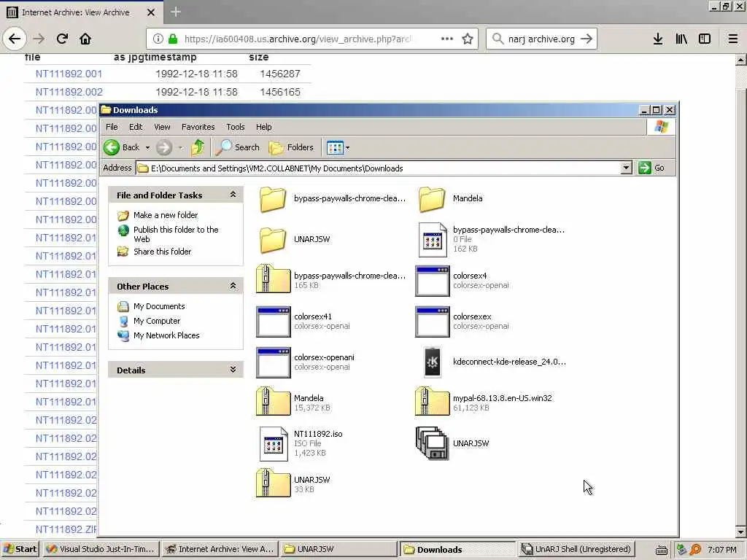This screenshot has width=747, height=560.
Task: Open the Favorites menu
Action: coord(198,127)
